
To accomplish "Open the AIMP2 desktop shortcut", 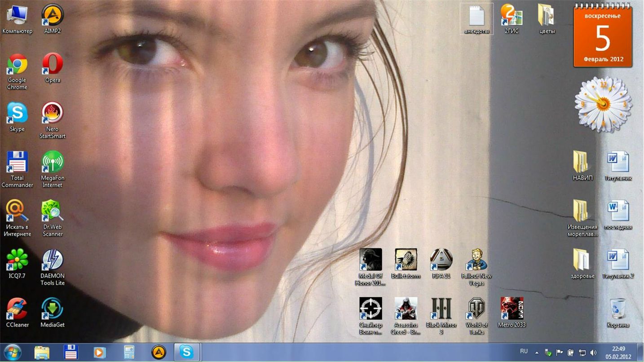I will coord(53,16).
